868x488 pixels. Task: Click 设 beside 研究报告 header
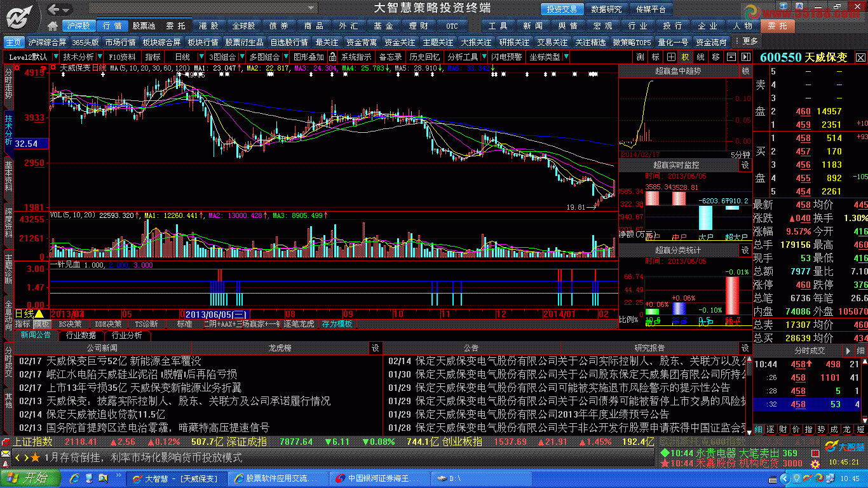click(x=745, y=348)
